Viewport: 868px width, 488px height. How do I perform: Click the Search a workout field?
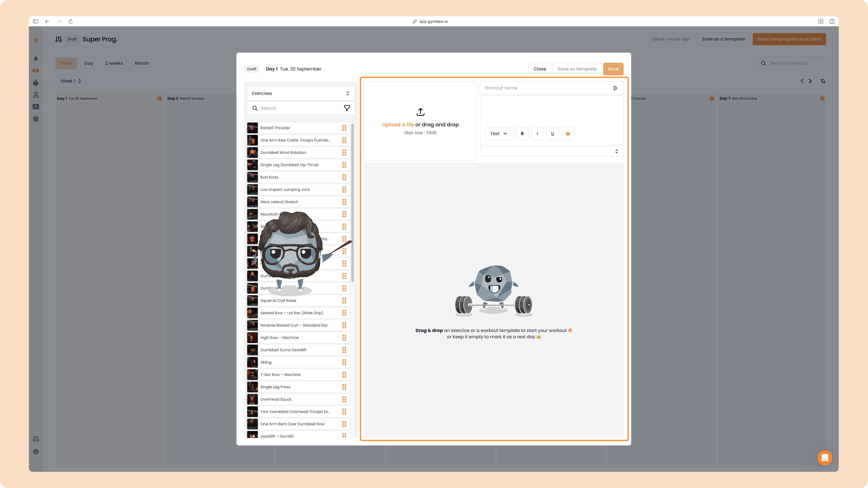(790, 63)
